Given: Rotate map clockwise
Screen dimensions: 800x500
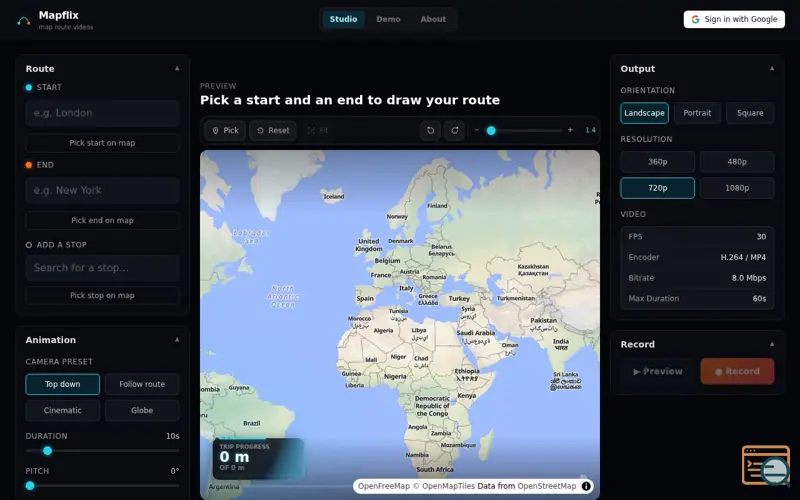Looking at the screenshot, I should (454, 131).
